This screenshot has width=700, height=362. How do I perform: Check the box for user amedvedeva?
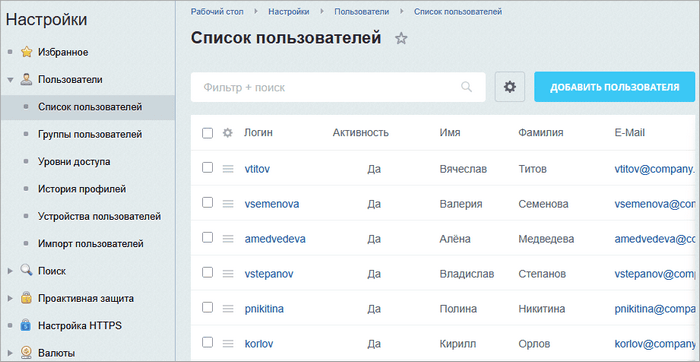point(207,237)
